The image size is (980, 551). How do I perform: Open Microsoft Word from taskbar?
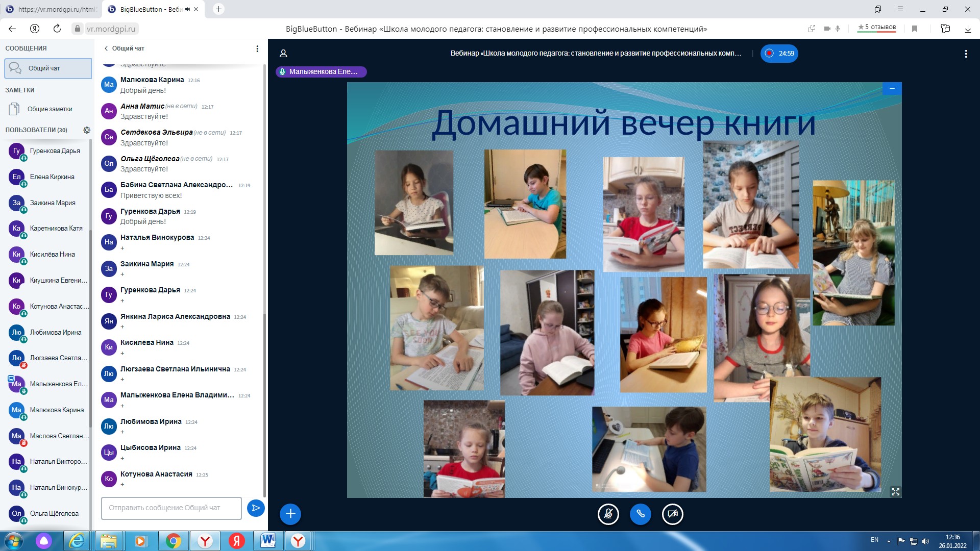268,541
